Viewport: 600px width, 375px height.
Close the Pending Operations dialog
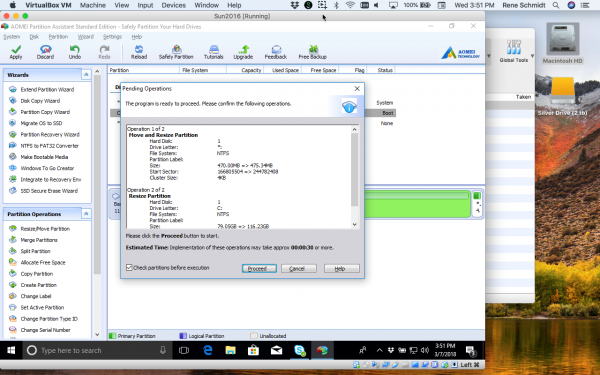point(357,88)
